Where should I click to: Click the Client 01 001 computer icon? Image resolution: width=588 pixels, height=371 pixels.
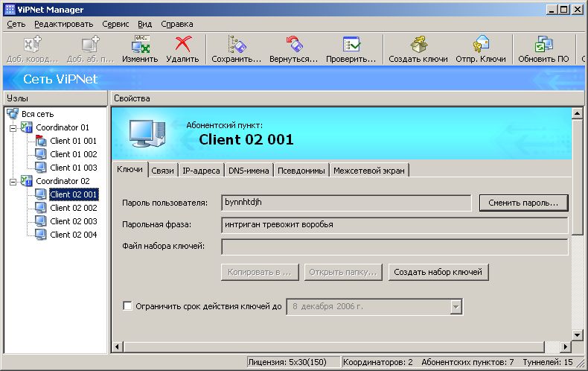[40, 141]
